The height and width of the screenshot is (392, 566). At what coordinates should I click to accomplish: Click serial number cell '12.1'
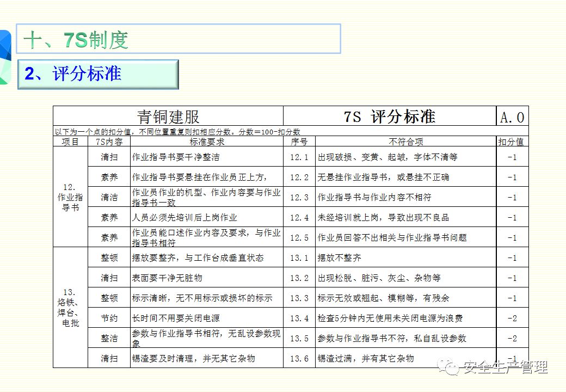299,157
